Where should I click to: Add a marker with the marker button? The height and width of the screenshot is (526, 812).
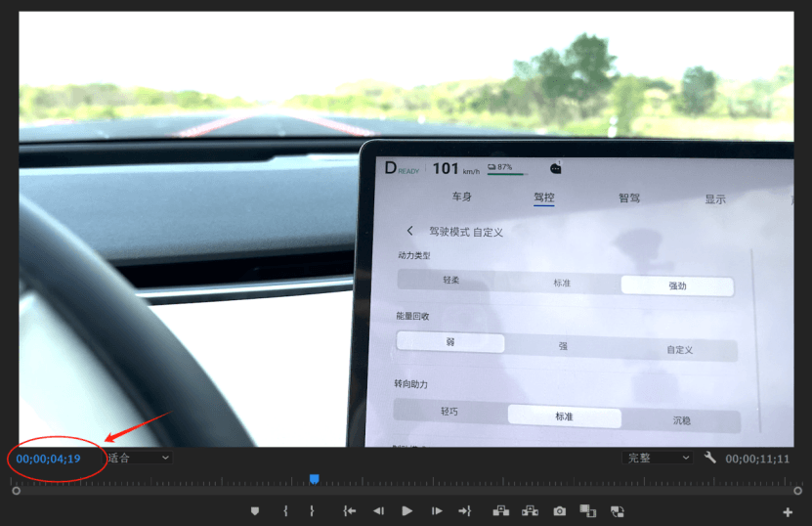point(254,511)
